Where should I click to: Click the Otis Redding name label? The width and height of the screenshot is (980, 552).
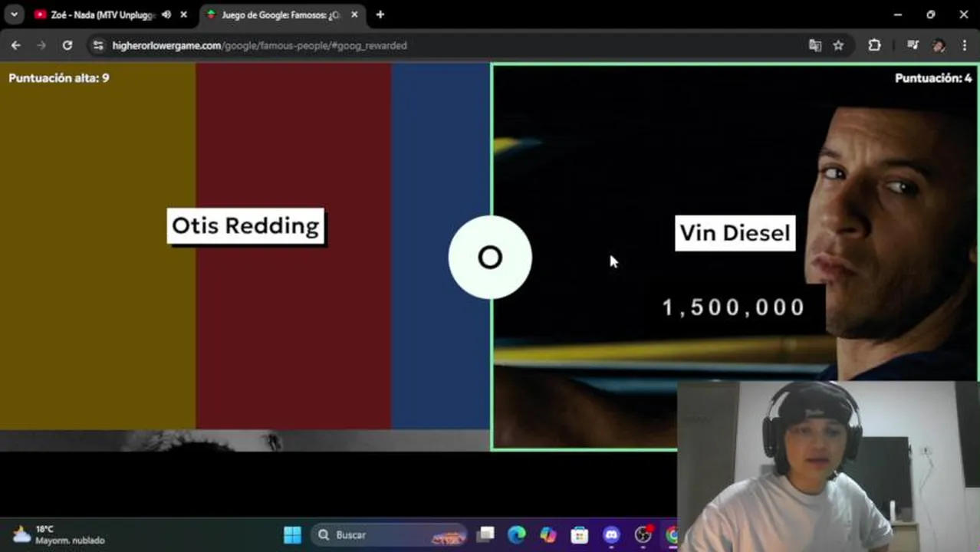(x=245, y=226)
